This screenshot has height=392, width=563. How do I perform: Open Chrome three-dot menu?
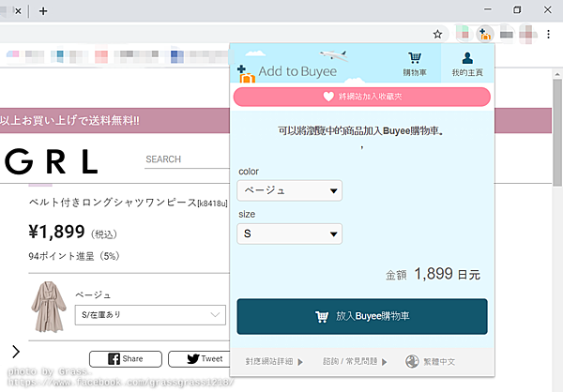point(548,35)
